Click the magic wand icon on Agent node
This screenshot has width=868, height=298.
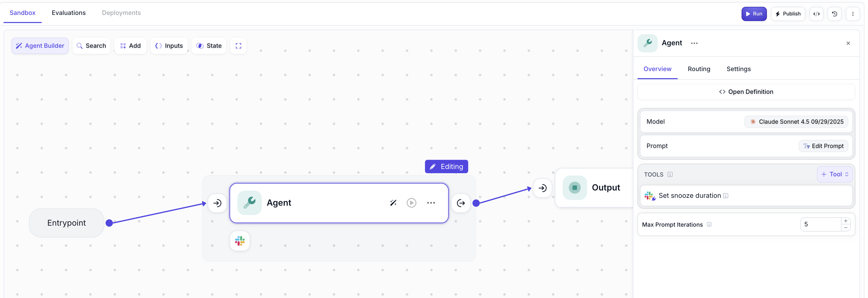pos(393,203)
